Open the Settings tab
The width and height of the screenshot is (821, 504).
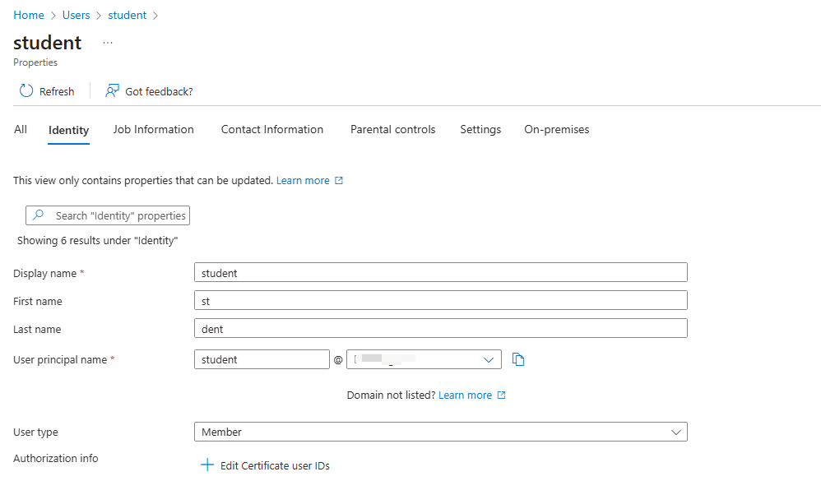click(x=480, y=129)
